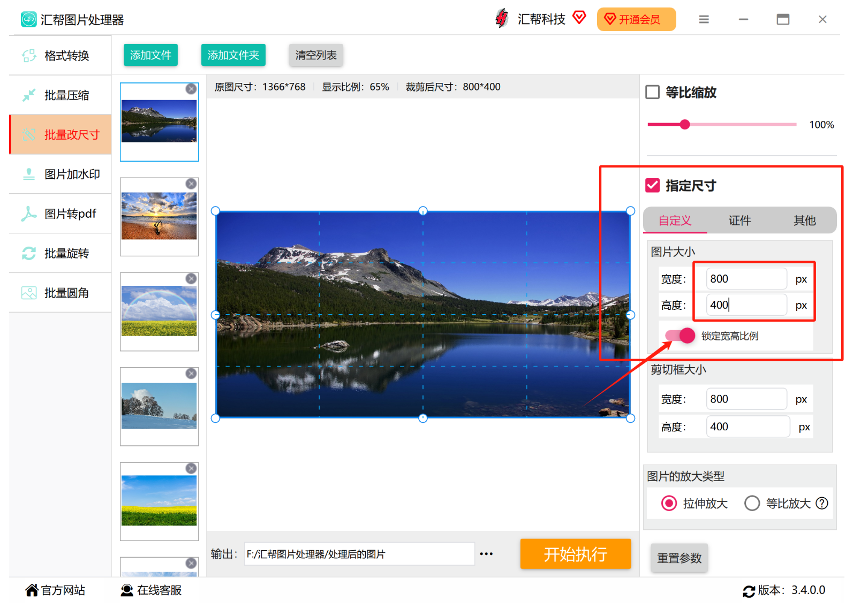Click the 剪切框大小 宽度 input field
The height and width of the screenshot is (616, 853).
tap(746, 399)
